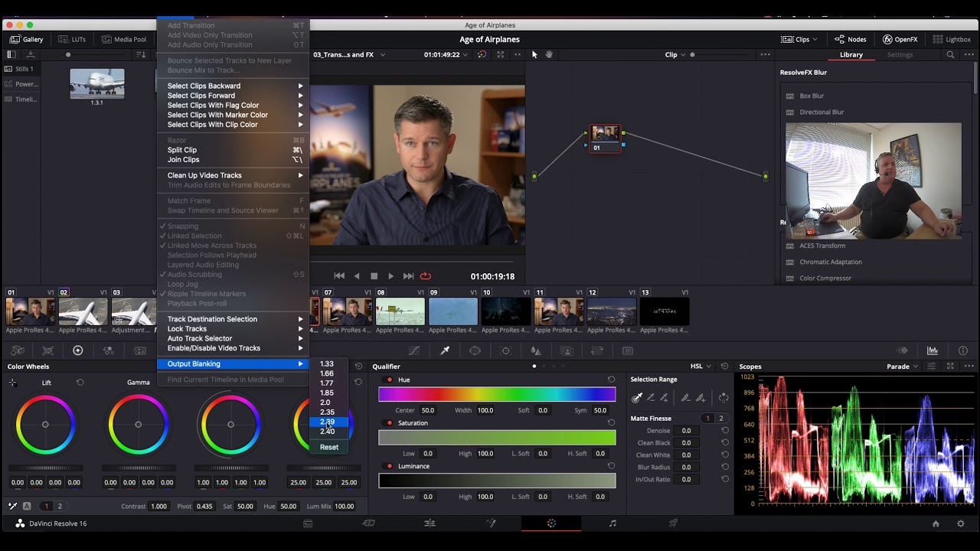This screenshot has width=980, height=551.
Task: Open the Media page icon
Action: coord(308,523)
